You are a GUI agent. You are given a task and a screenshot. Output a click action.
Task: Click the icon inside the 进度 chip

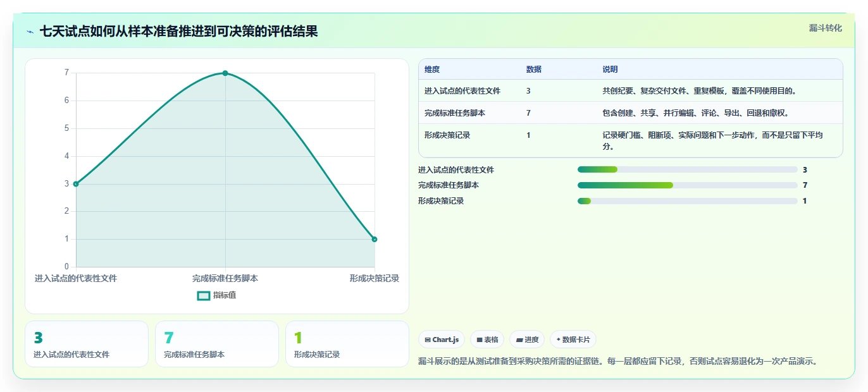pyautogui.click(x=519, y=340)
